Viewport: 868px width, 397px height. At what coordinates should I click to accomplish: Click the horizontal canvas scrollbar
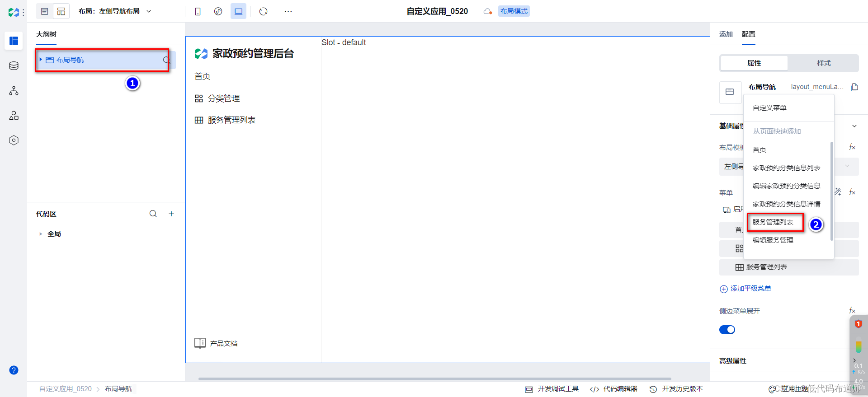(x=434, y=379)
